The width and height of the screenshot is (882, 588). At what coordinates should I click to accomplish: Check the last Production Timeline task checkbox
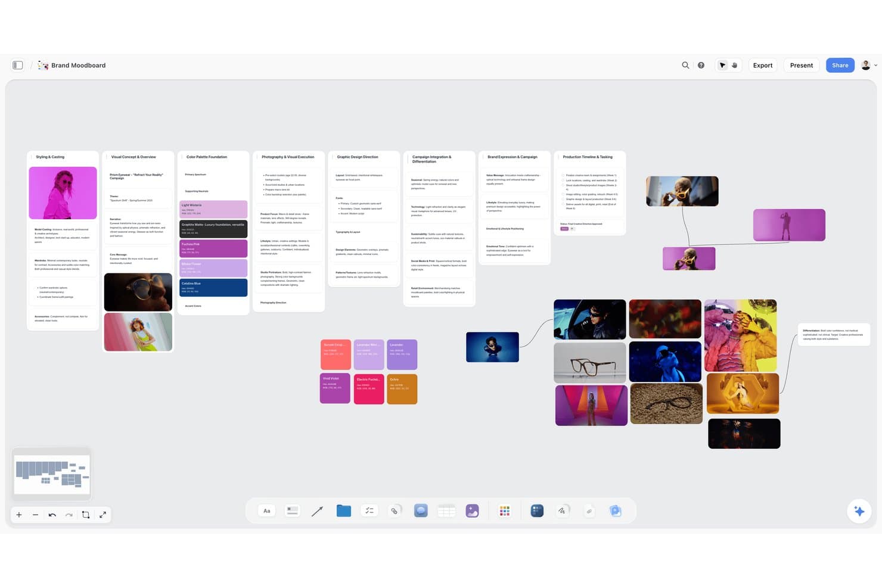(563, 204)
